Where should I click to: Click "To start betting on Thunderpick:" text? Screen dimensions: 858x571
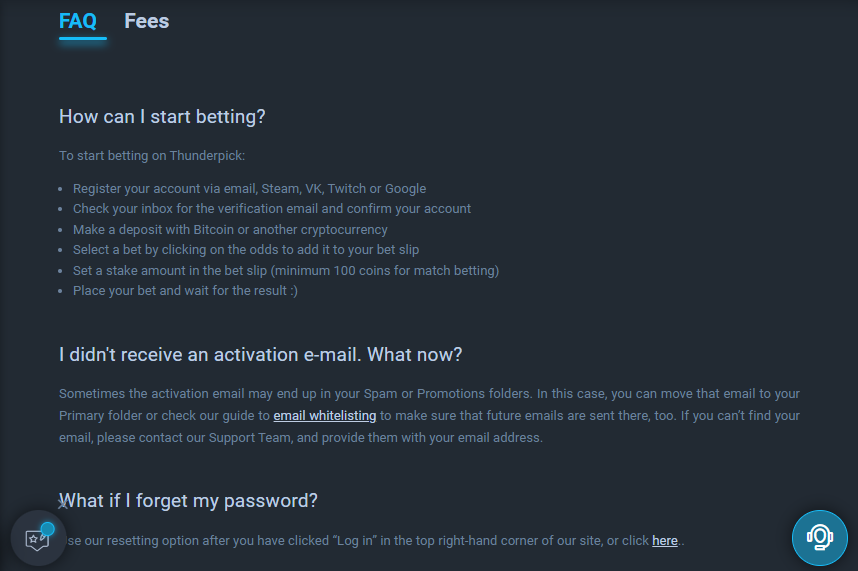pos(152,156)
